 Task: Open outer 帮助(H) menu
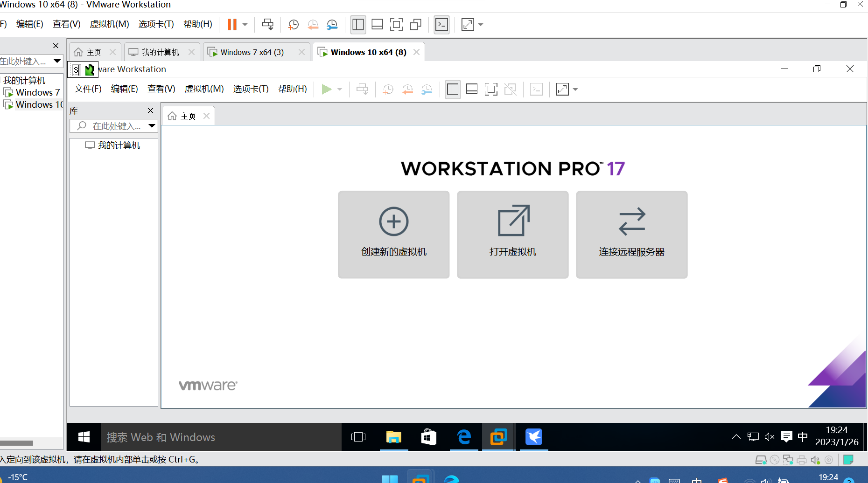click(198, 24)
